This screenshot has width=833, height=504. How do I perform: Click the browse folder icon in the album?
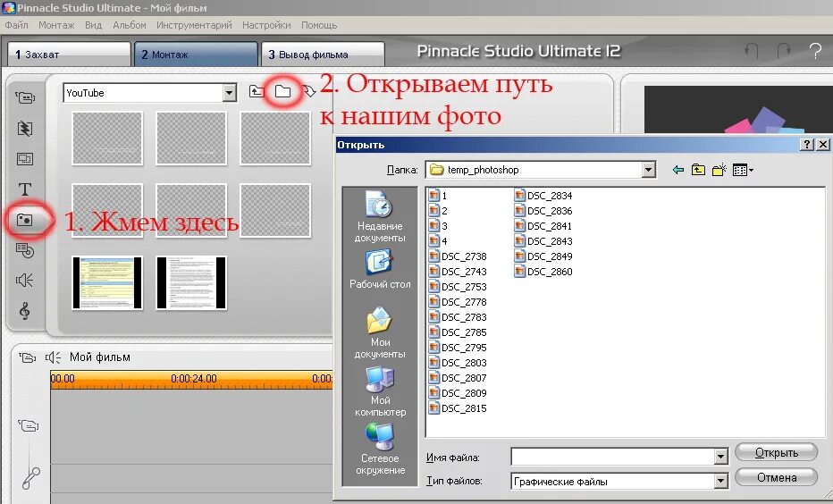pos(282,91)
